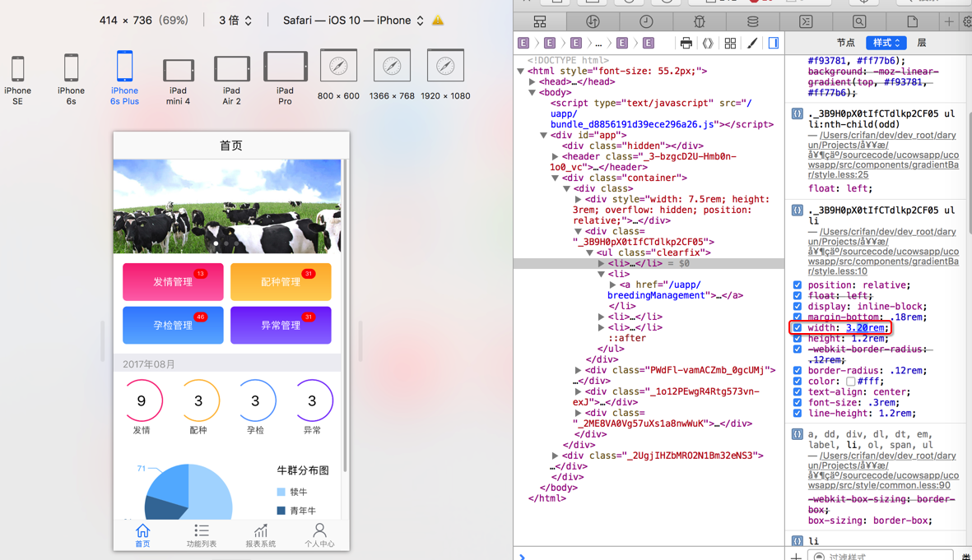Toggle the details sidebar icon
The height and width of the screenshot is (560, 972).
pos(773,43)
